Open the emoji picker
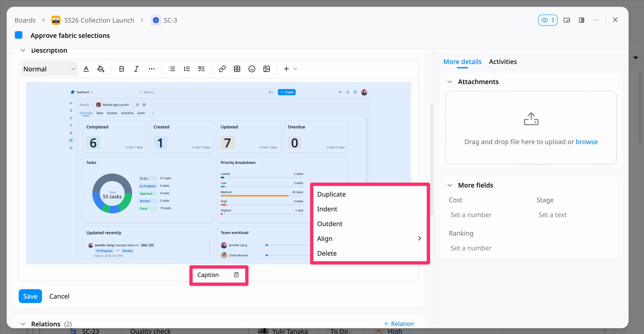The width and height of the screenshot is (644, 334). [x=252, y=69]
